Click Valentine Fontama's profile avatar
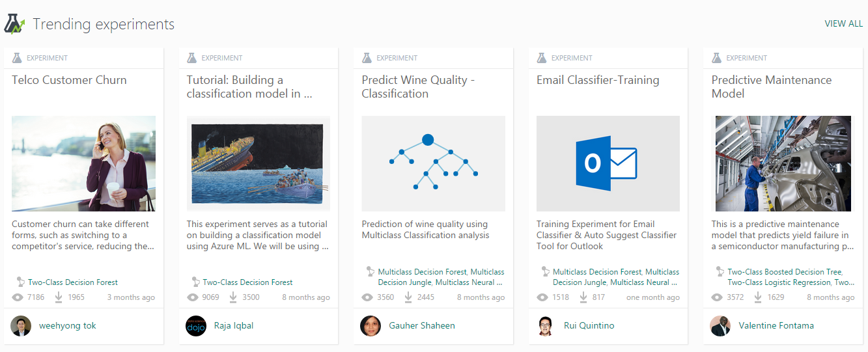 720,326
